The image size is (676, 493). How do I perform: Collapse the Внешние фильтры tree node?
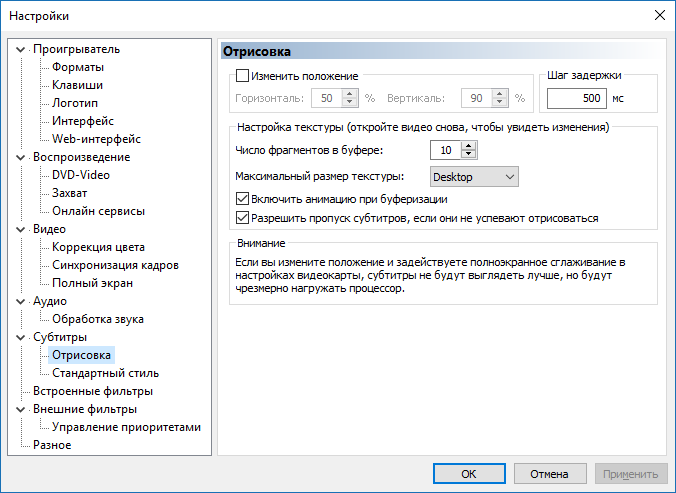point(20,409)
